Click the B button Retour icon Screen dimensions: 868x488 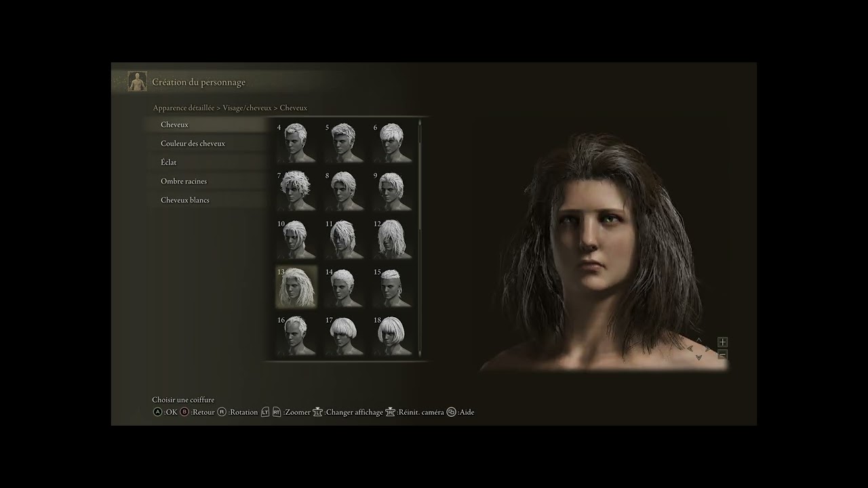[x=184, y=412]
